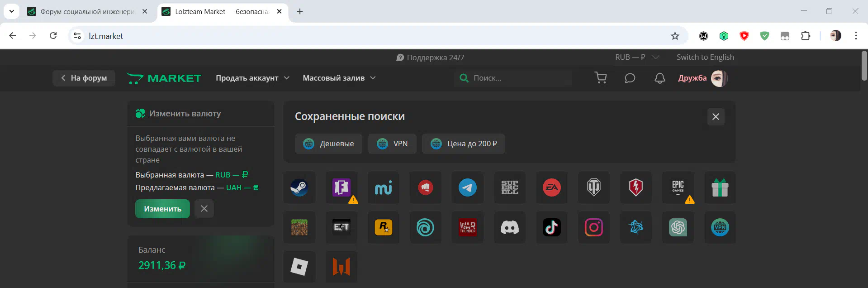Open the balance 2911,36 ₽
Viewport: 868px width, 288px height.
point(162,265)
